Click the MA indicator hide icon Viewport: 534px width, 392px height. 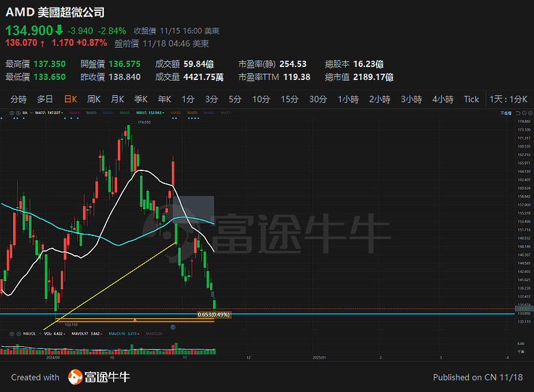click(x=18, y=113)
